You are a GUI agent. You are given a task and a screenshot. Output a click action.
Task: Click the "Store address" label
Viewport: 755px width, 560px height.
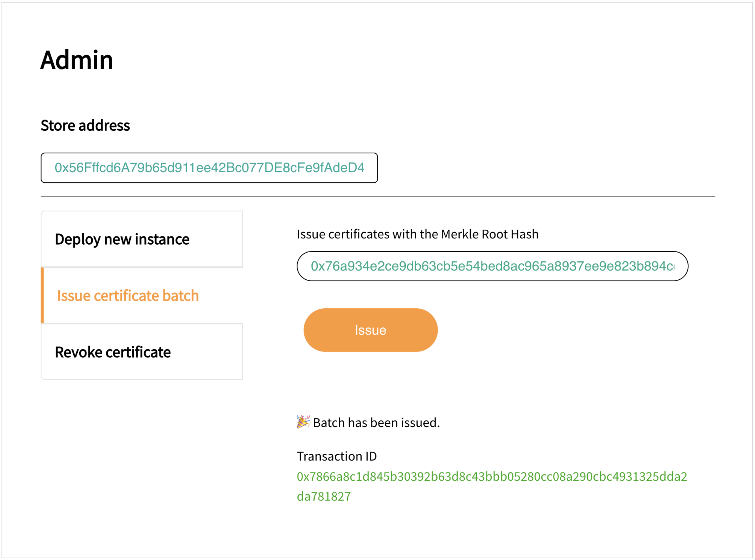point(85,125)
